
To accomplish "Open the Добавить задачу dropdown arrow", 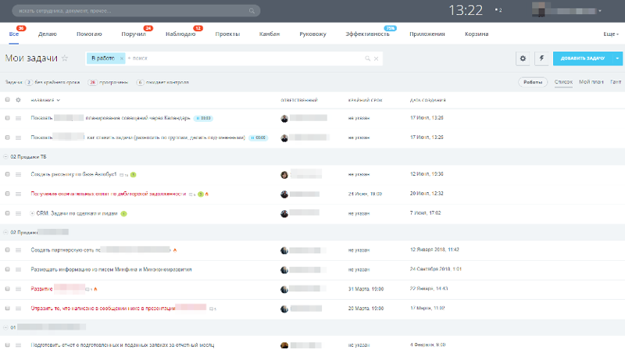I will pos(617,59).
